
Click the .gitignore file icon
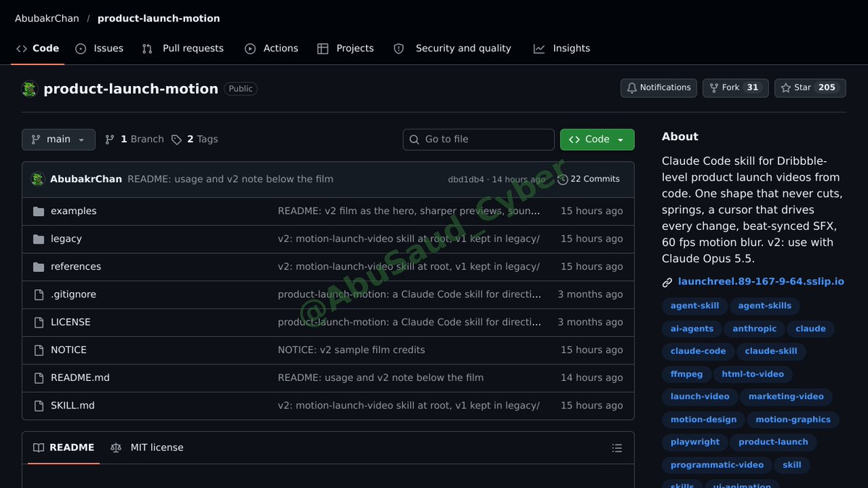tap(39, 294)
